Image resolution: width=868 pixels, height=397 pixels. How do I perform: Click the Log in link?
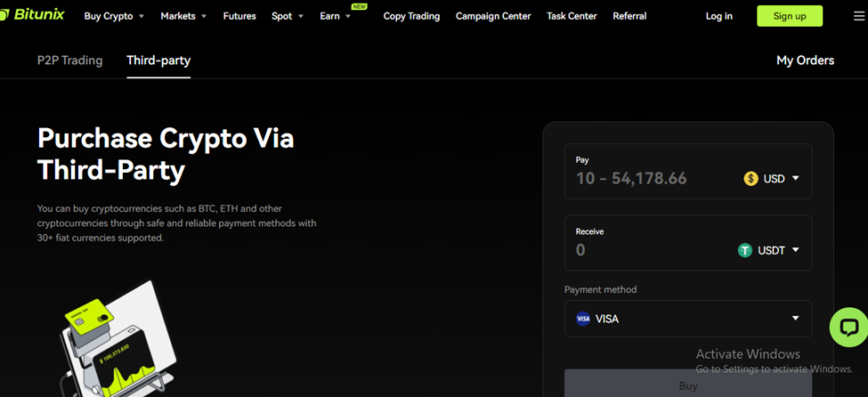(718, 16)
